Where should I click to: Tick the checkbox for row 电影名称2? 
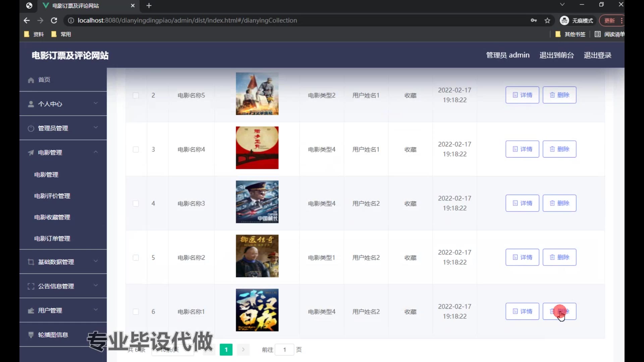coord(136,258)
